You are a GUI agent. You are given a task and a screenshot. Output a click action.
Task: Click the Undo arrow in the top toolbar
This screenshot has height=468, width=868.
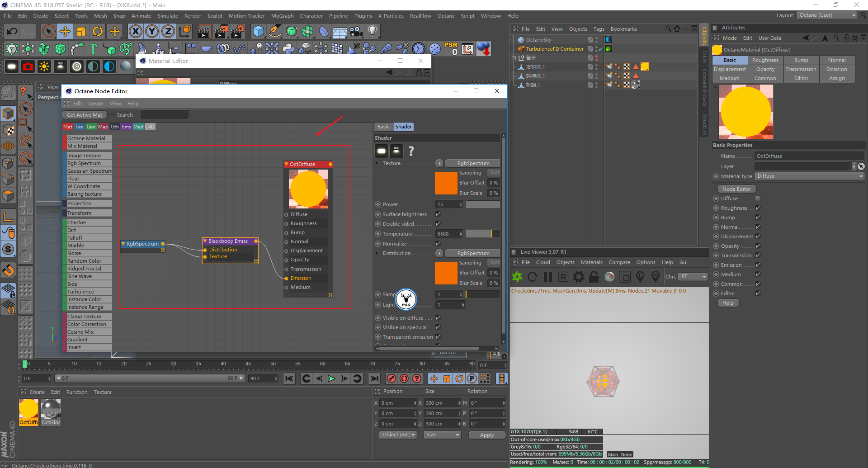click(x=12, y=31)
